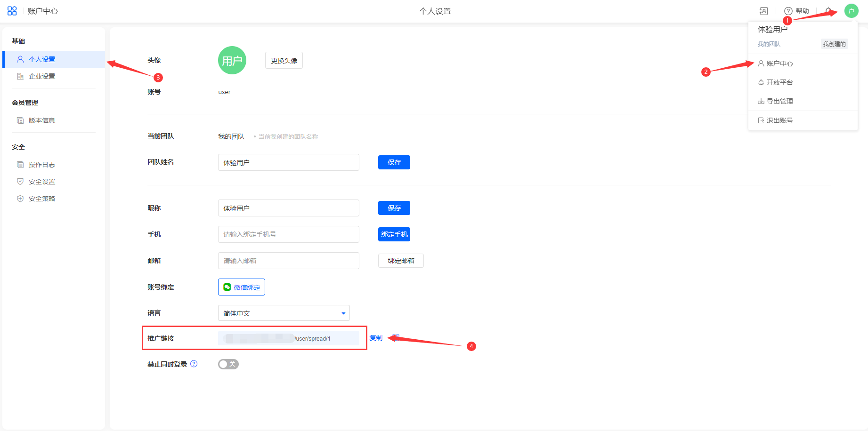The width and height of the screenshot is (868, 431).
Task: Open 操作日志 in the sidebar
Action: (41, 165)
